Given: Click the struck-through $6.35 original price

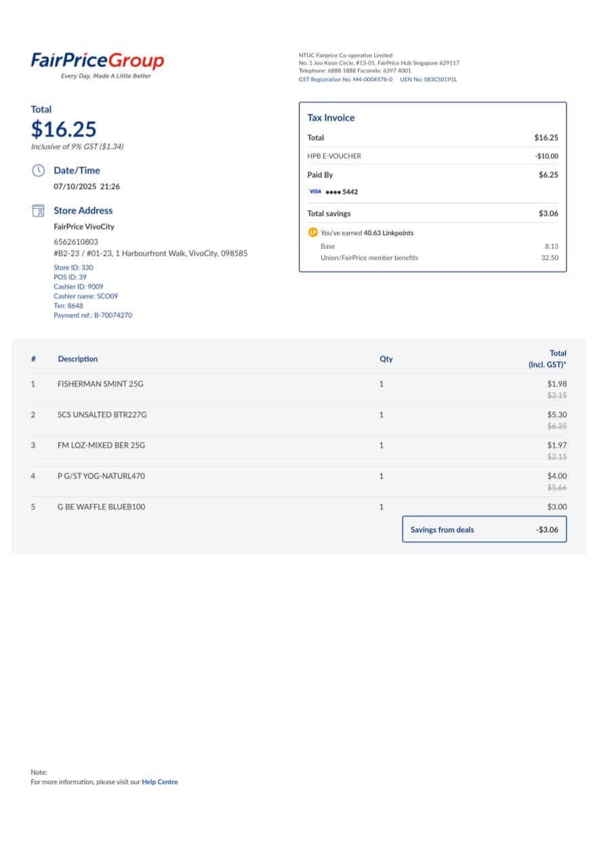Looking at the screenshot, I should [557, 426].
